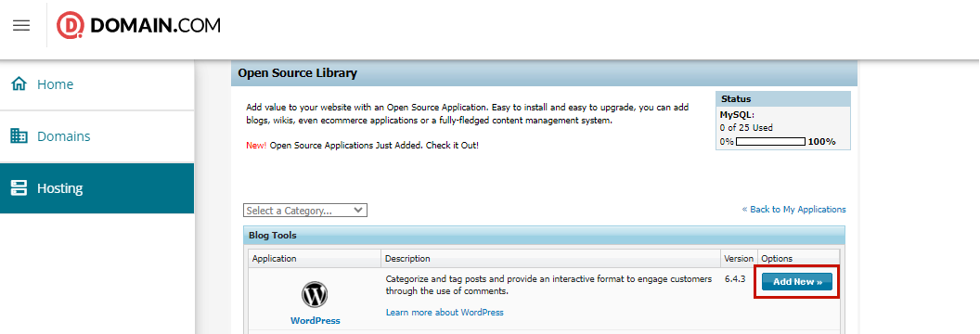Screen dimensions: 980x334
Task: Click the Application column header
Action: click(x=275, y=259)
